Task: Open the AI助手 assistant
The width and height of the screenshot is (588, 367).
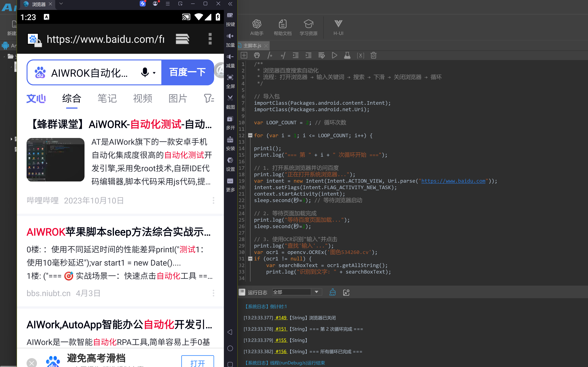Action: pyautogui.click(x=257, y=27)
